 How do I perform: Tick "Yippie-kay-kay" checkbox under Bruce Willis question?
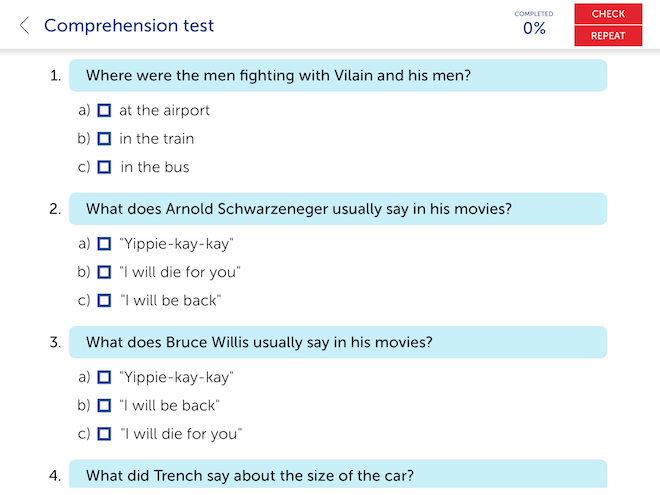pyautogui.click(x=104, y=377)
